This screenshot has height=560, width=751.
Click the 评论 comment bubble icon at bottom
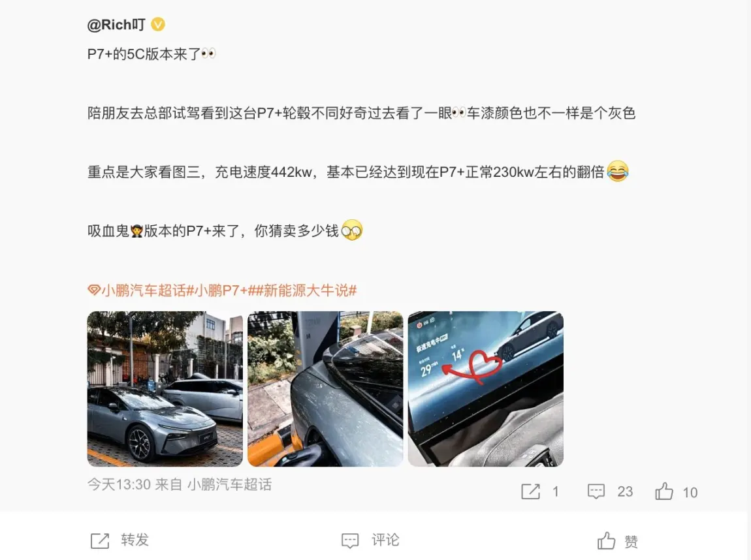click(350, 541)
